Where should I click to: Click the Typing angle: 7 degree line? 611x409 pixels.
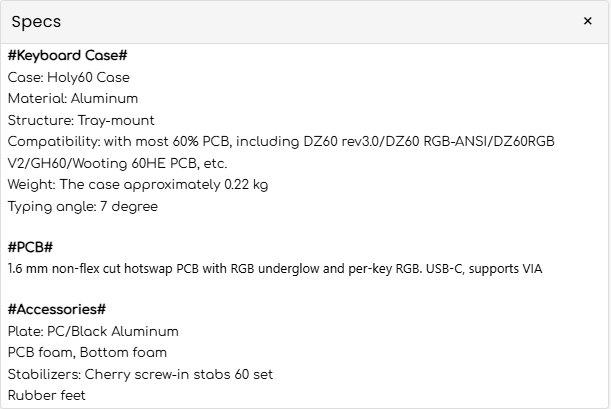pos(82,207)
